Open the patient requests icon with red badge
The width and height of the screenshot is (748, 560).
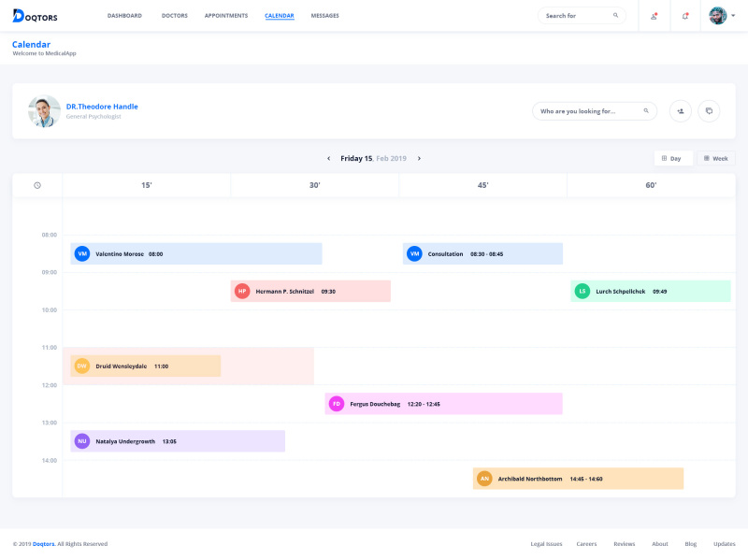pos(654,15)
